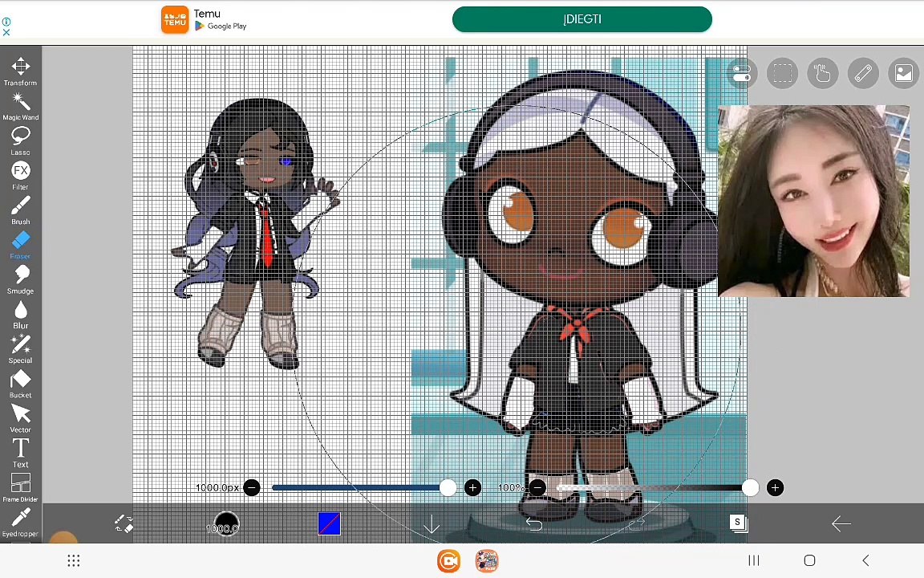Select the Frame Divider tool
This screenshot has width=924, height=578.
coord(21,488)
